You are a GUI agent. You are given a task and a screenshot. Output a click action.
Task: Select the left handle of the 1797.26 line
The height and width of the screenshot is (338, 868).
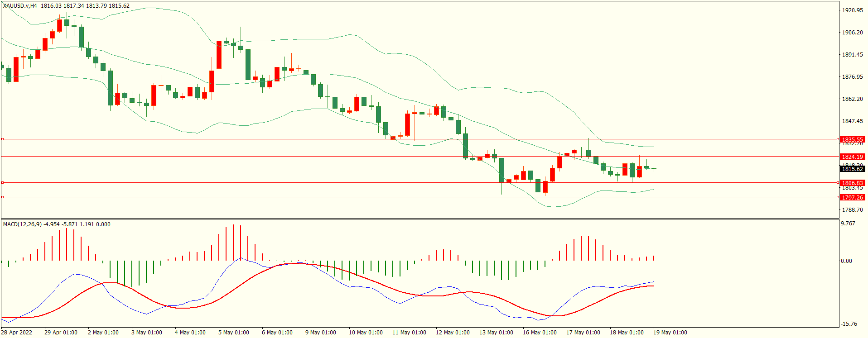tap(2, 197)
